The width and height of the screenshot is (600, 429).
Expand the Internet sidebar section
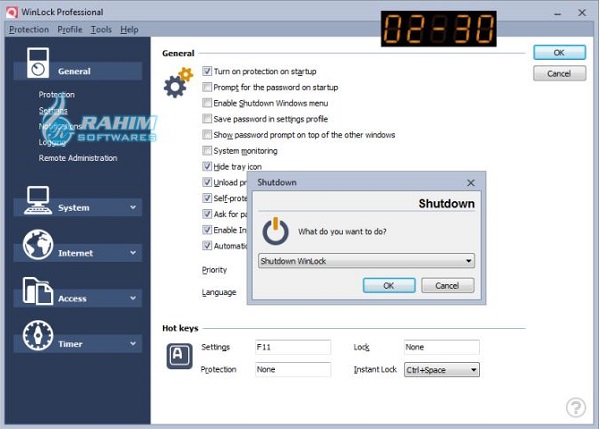point(133,253)
